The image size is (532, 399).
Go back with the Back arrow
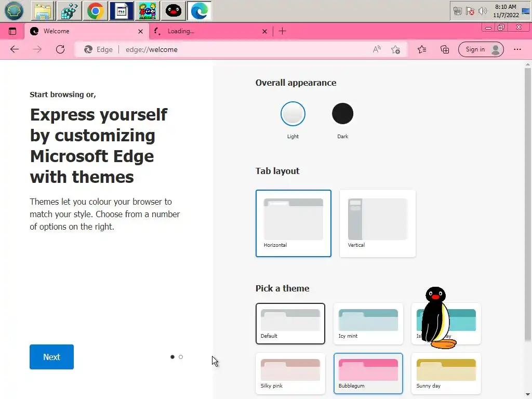tap(14, 49)
